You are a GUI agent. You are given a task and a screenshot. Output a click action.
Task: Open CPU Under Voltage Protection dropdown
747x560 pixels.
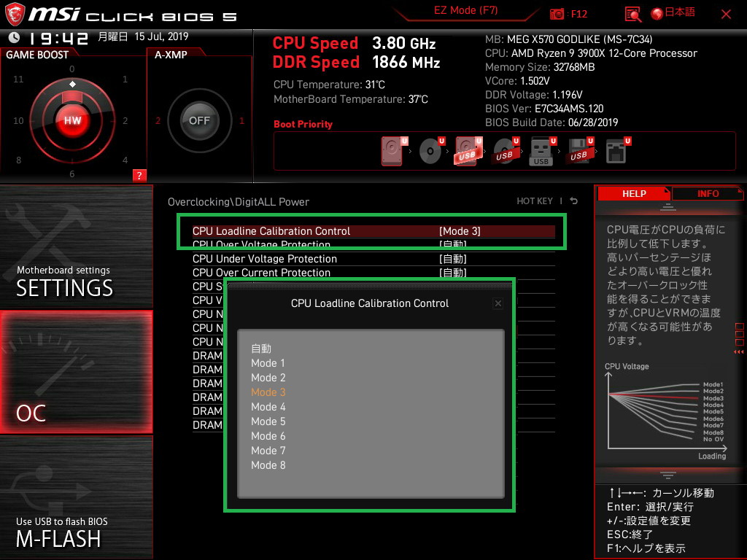373,259
